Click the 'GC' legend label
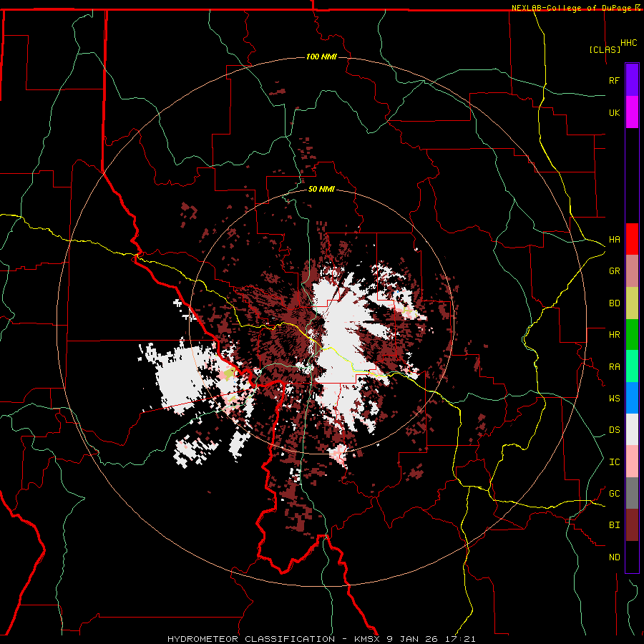644x644 pixels. click(614, 494)
